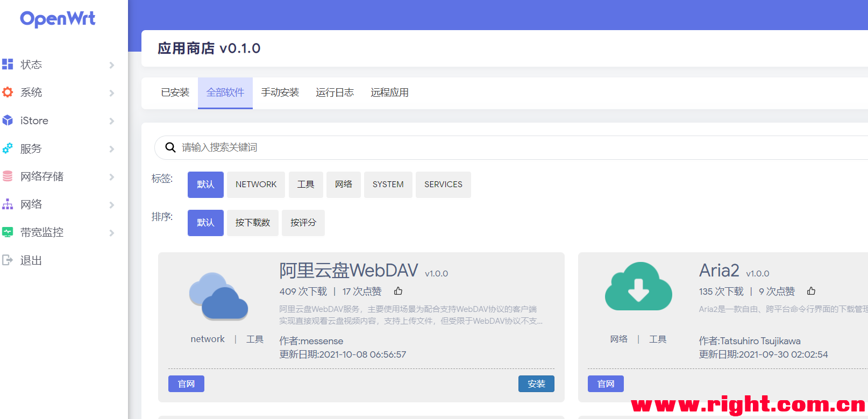Click the Aria2 app title
The height and width of the screenshot is (419, 868).
coord(719,271)
